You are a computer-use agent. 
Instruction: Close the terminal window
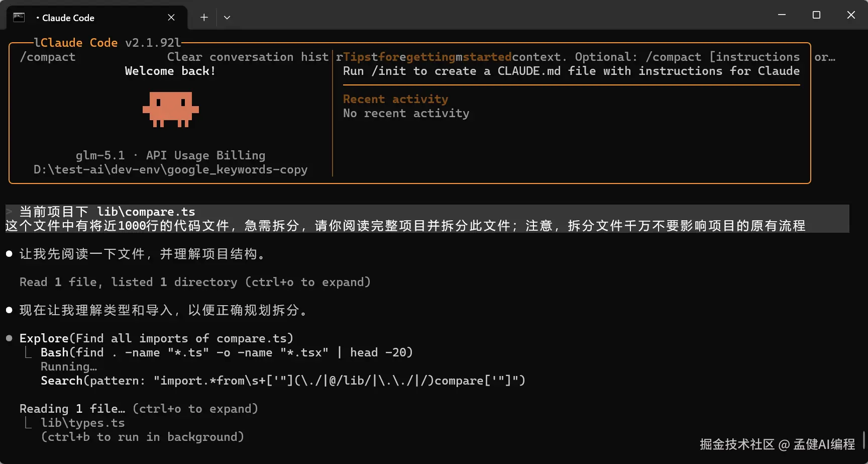point(851,15)
